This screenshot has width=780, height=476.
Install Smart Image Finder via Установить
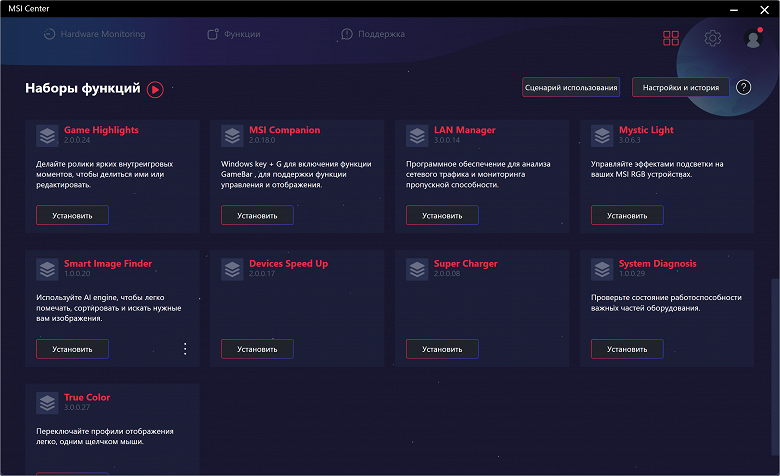pos(72,349)
